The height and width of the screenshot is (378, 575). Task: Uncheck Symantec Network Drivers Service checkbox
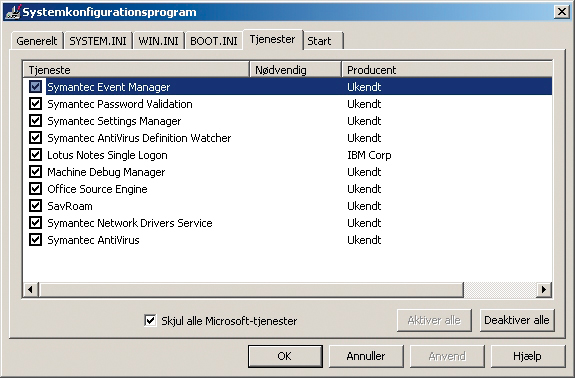point(36,223)
